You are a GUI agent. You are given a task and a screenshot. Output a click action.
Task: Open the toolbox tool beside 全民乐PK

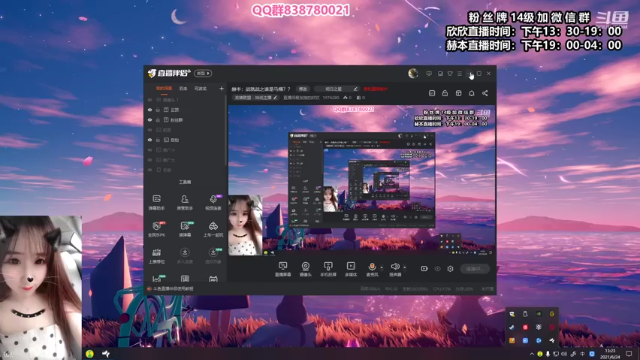[x=184, y=229]
